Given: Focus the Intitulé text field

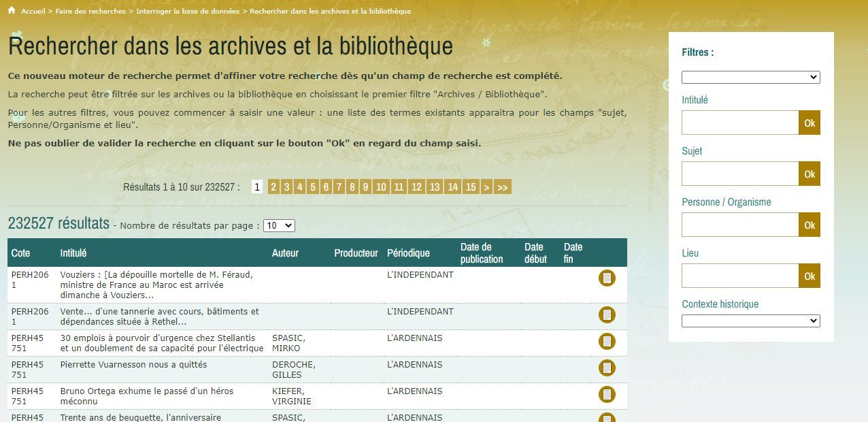Looking at the screenshot, I should (740, 123).
